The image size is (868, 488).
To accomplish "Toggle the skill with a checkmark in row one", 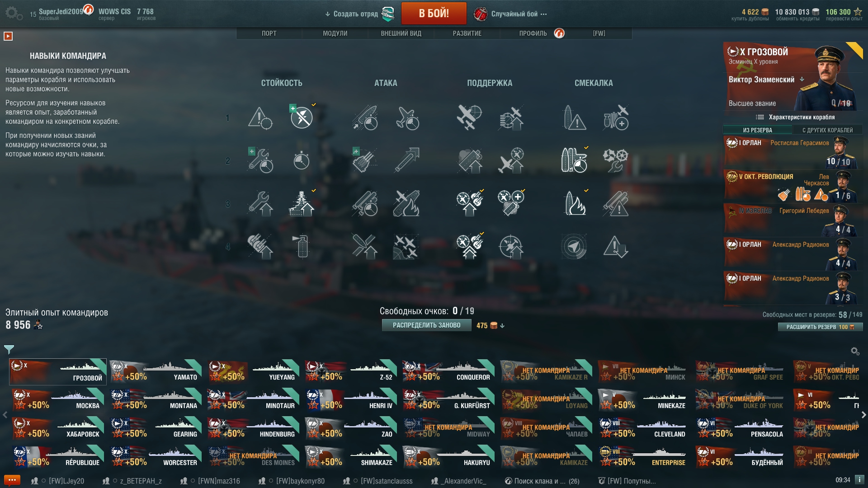I will click(302, 117).
